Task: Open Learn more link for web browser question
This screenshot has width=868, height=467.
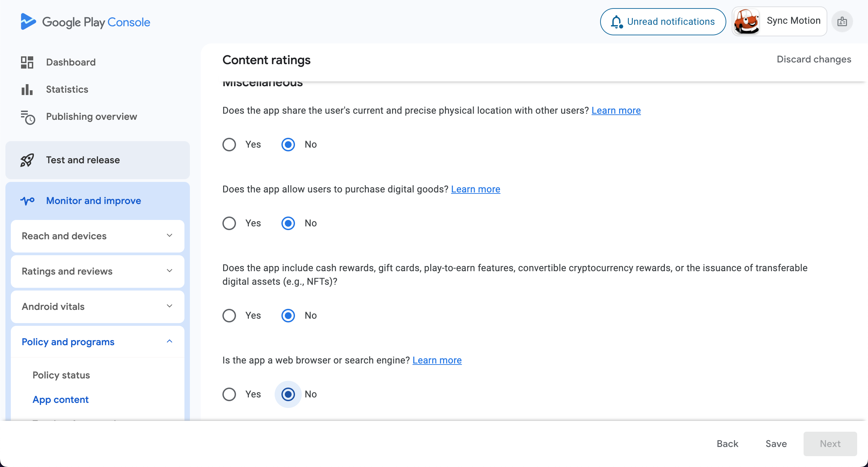Action: (437, 360)
